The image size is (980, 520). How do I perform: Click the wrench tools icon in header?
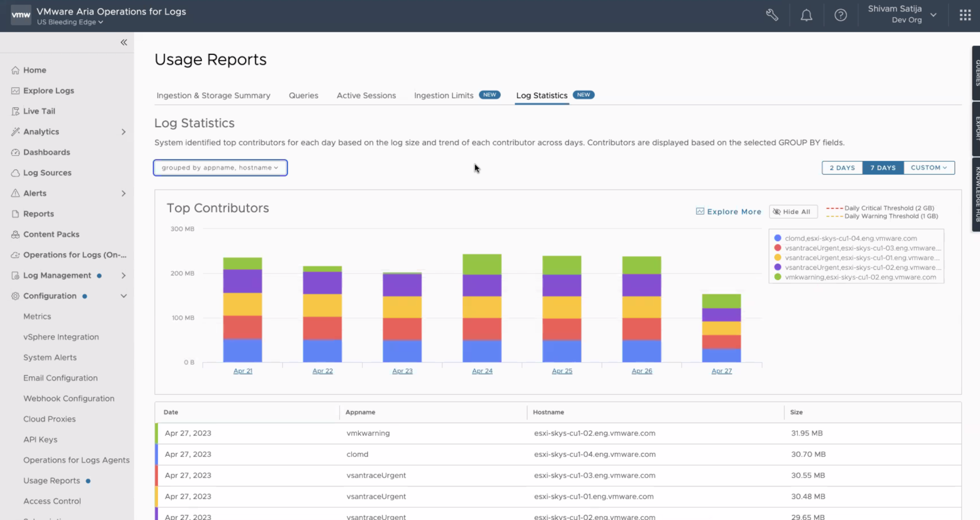tap(772, 15)
